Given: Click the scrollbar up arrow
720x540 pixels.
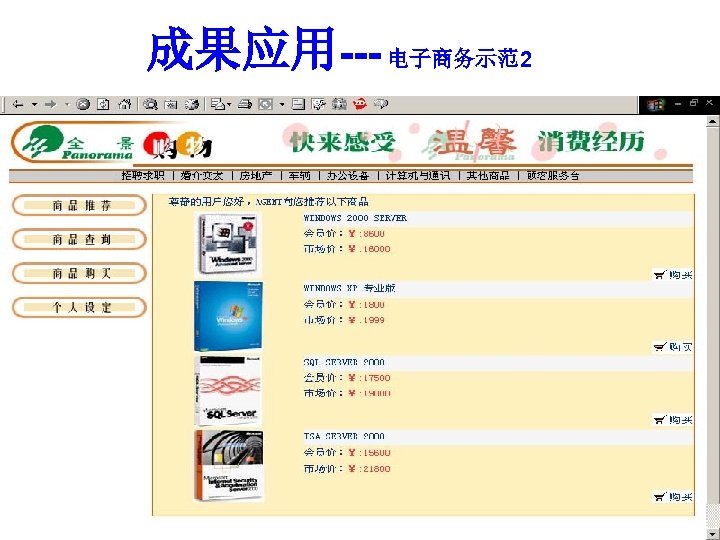Looking at the screenshot, I should (x=712, y=122).
